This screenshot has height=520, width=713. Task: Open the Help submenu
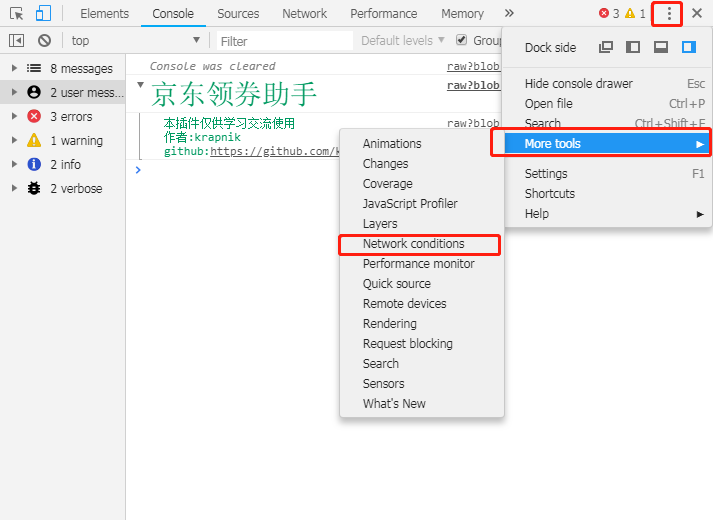607,214
